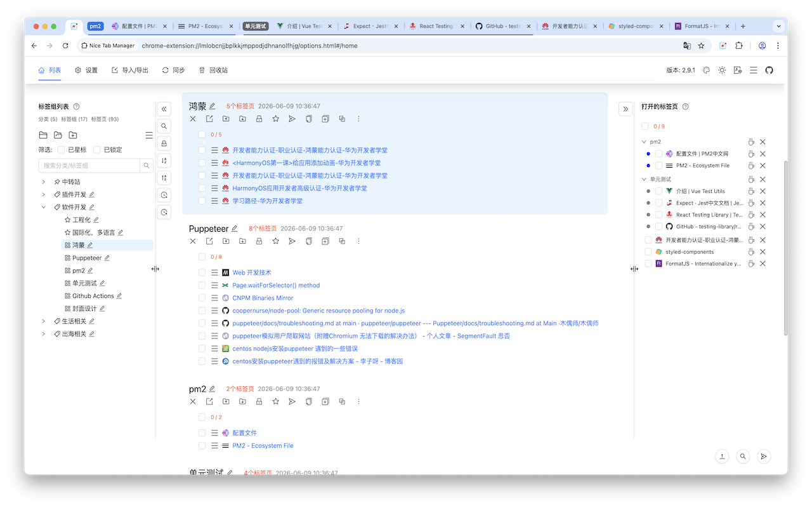Open the PM2 - Ecosystem File link in pm2 group
The image size is (812, 508).
[263, 446]
